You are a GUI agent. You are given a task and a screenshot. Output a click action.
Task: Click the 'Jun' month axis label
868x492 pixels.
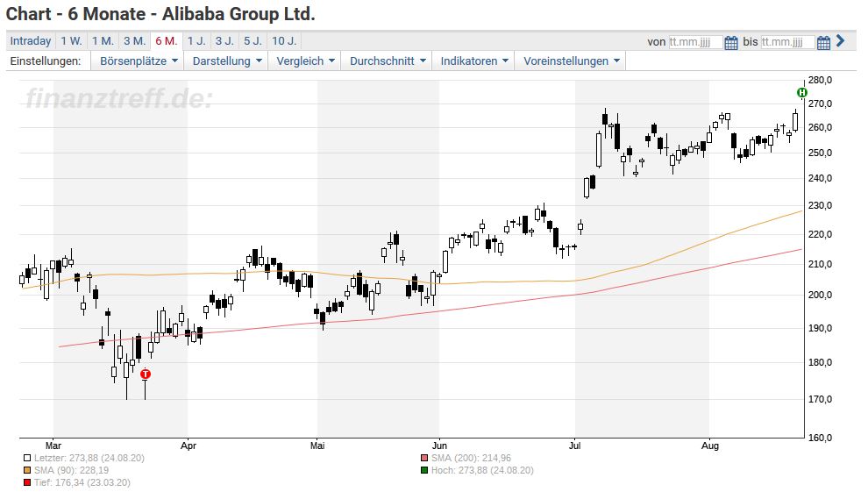[439, 446]
